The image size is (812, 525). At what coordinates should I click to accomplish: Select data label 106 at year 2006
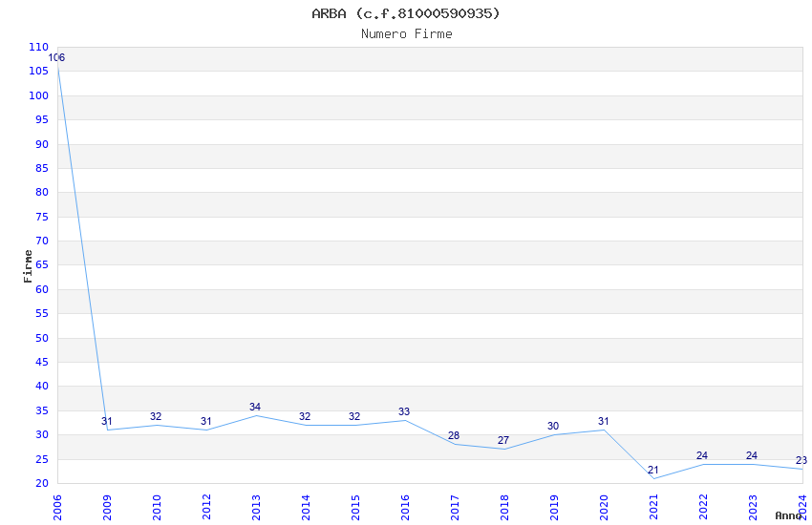click(x=56, y=58)
